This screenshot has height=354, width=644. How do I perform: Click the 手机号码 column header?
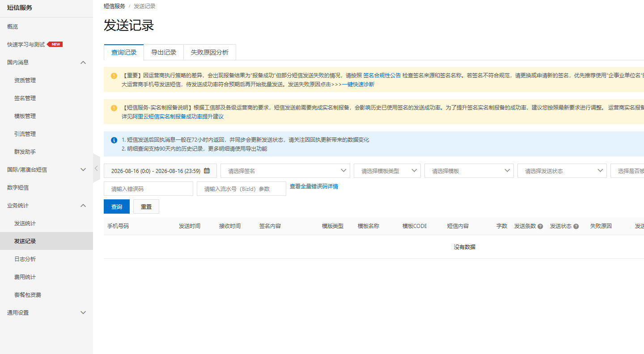(118, 226)
